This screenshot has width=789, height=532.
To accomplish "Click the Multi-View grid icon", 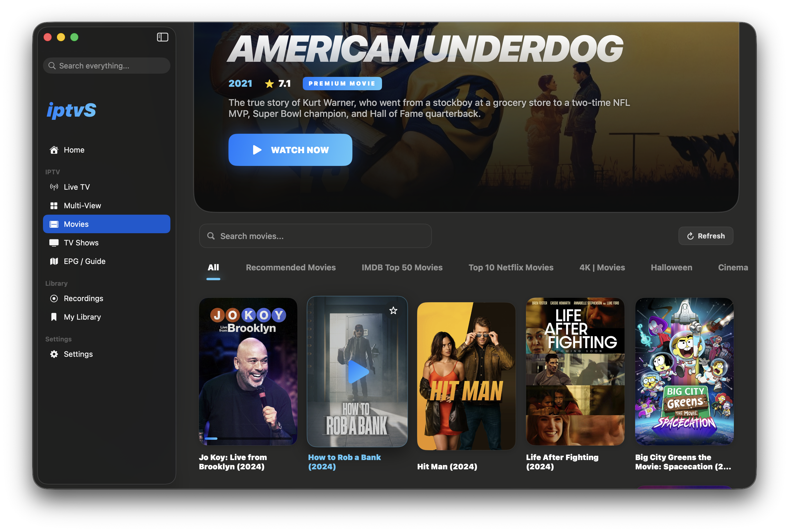I will click(54, 206).
